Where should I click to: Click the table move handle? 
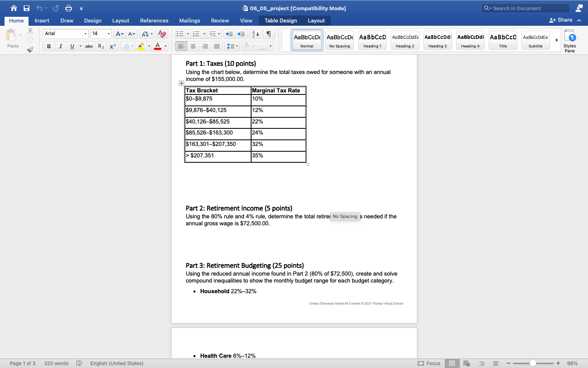click(181, 83)
